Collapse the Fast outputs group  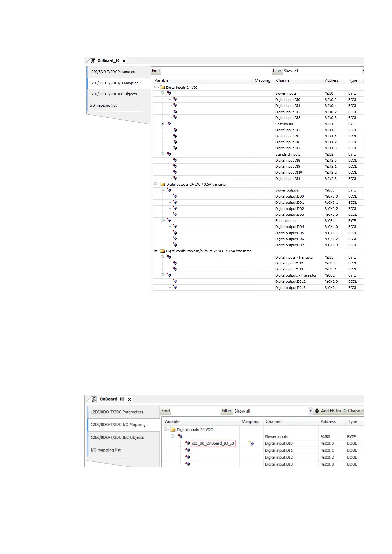[x=162, y=220]
